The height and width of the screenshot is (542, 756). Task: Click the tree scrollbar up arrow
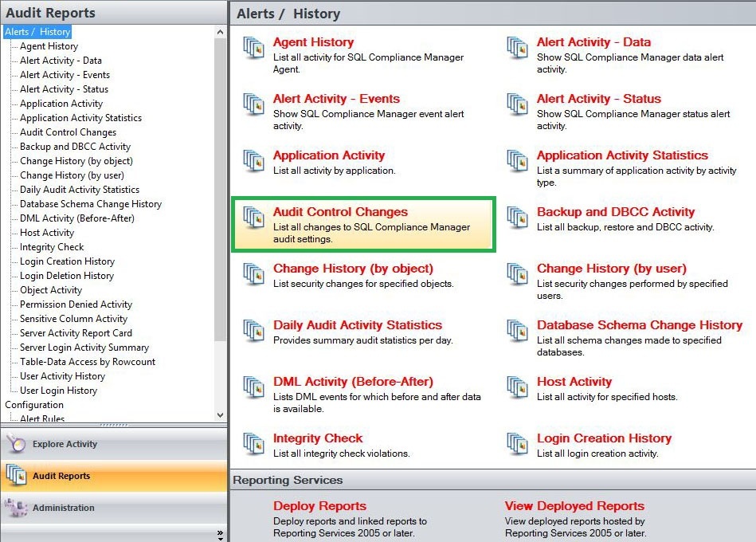point(221,32)
